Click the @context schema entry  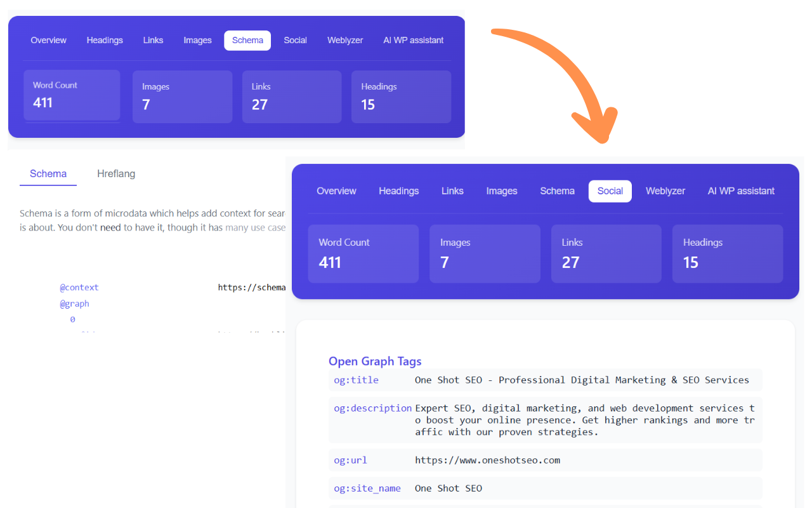click(x=79, y=287)
